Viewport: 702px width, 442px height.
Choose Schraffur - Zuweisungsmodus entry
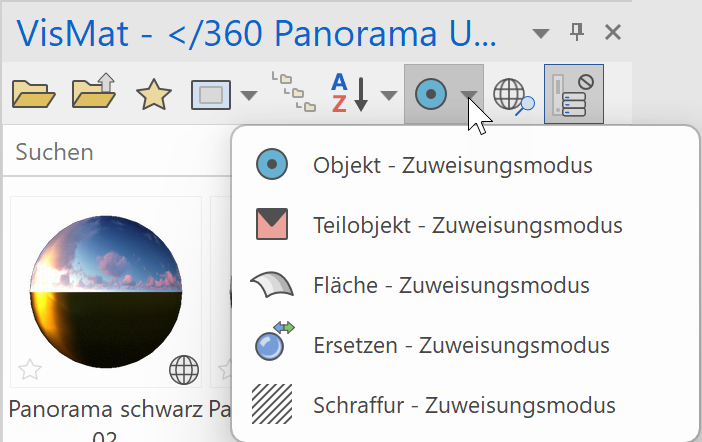[x=464, y=406]
